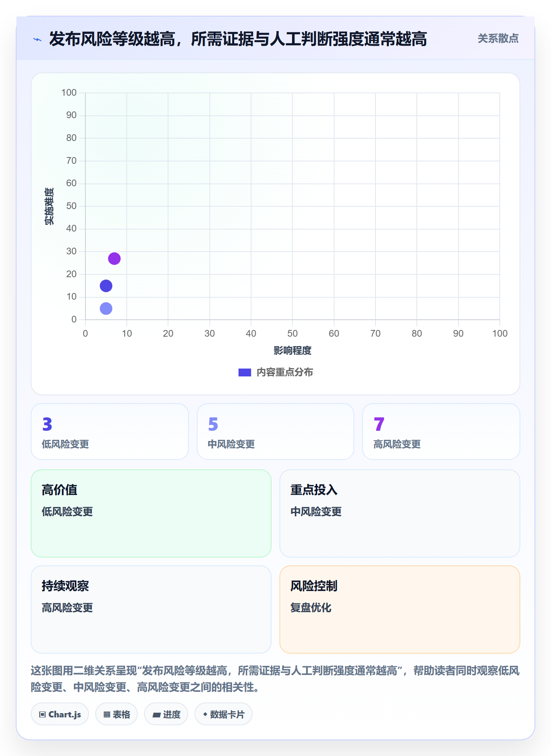The height and width of the screenshot is (756, 551).
Task: Click the Chart.js tag chip
Action: coord(60,714)
